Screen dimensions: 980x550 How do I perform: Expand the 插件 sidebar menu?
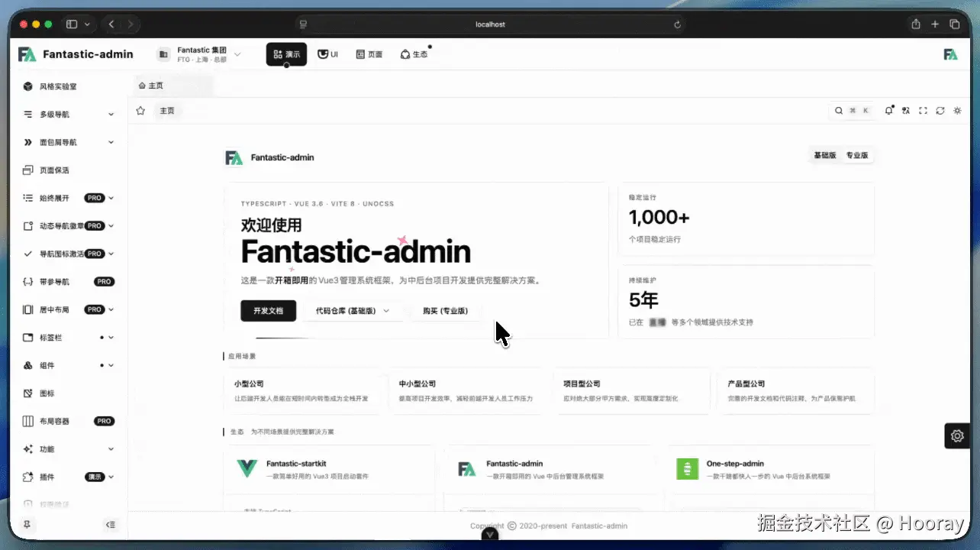[67, 477]
